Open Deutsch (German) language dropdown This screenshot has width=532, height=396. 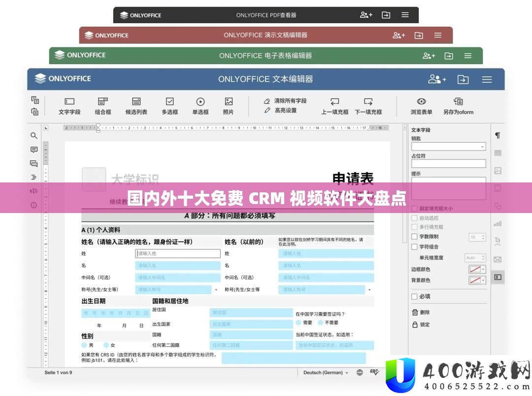tap(326, 372)
